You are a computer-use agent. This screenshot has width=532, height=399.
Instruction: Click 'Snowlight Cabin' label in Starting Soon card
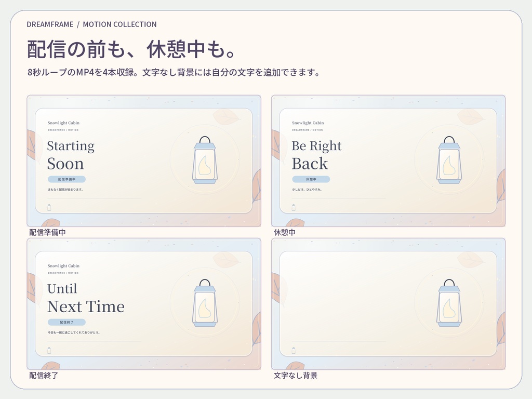click(63, 123)
